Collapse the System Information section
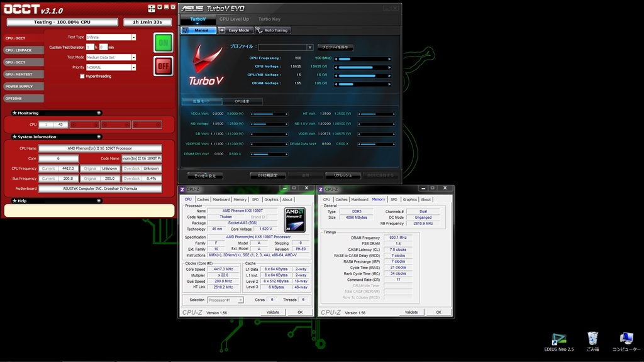This screenshot has height=362, width=644. 99,136
